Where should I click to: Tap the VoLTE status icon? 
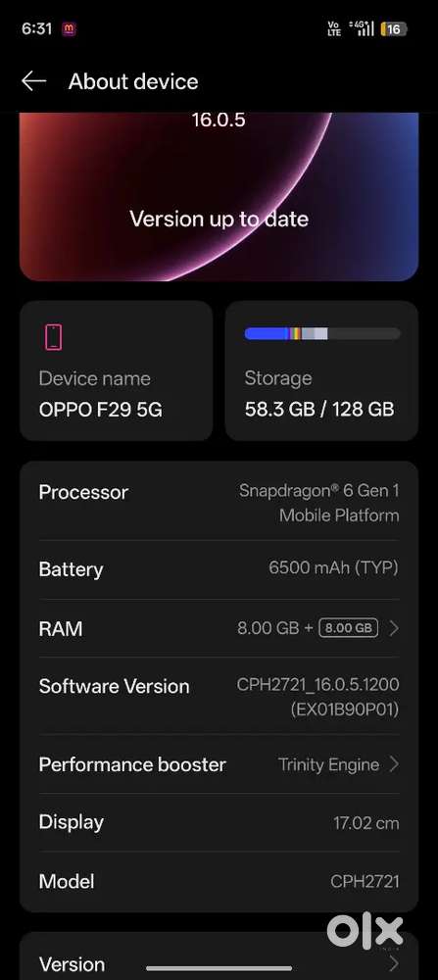pyautogui.click(x=334, y=28)
